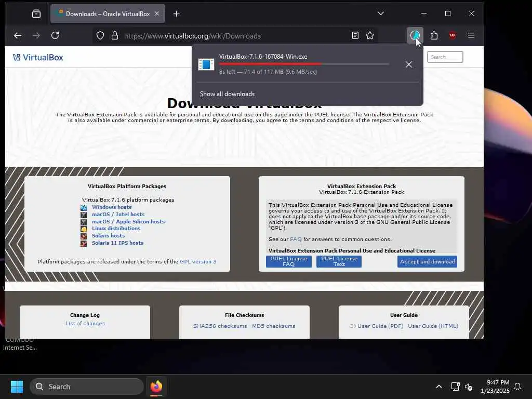Click the muted volume tray icon
The width and height of the screenshot is (532, 399).
pos(469,387)
